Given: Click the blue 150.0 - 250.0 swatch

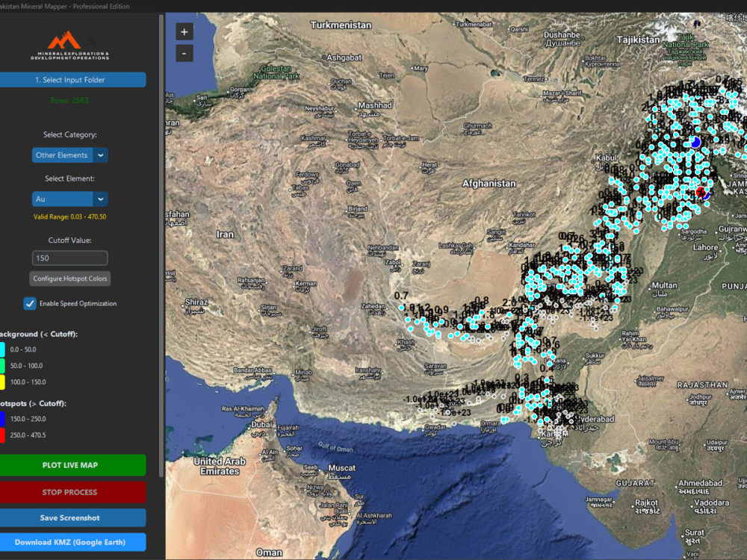Looking at the screenshot, I should coord(2,419).
